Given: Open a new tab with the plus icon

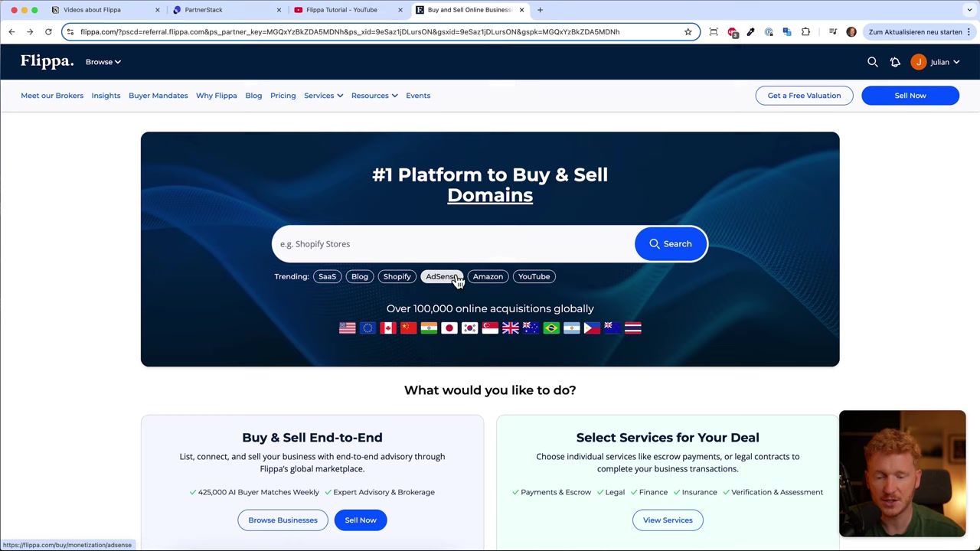Looking at the screenshot, I should click(540, 10).
